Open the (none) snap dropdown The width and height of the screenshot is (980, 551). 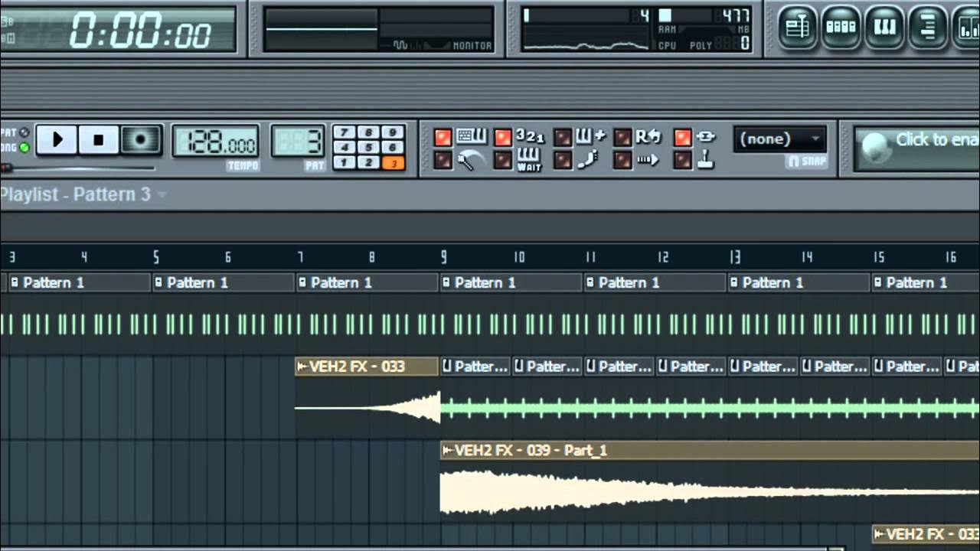(780, 139)
